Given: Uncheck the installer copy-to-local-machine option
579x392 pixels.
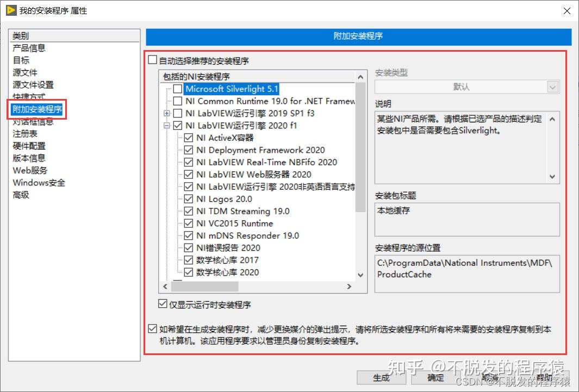Looking at the screenshot, I should coord(152,328).
